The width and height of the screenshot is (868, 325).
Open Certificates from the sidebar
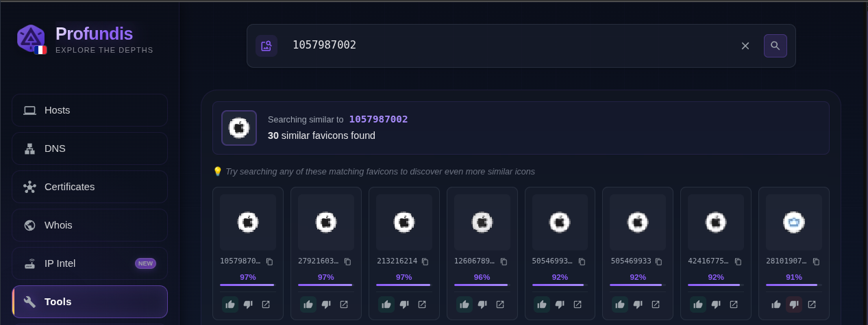tap(90, 187)
